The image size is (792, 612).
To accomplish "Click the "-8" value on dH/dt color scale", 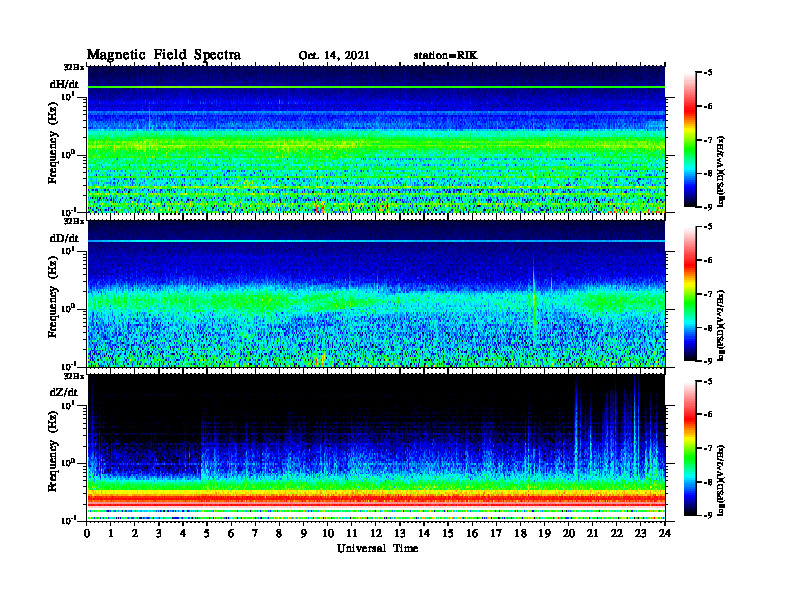I will 708,173.
